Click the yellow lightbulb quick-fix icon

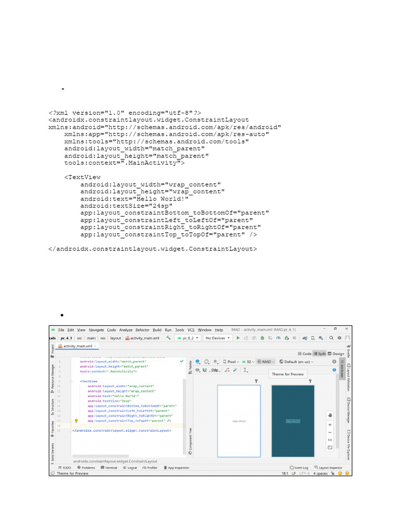pyautogui.click(x=76, y=421)
